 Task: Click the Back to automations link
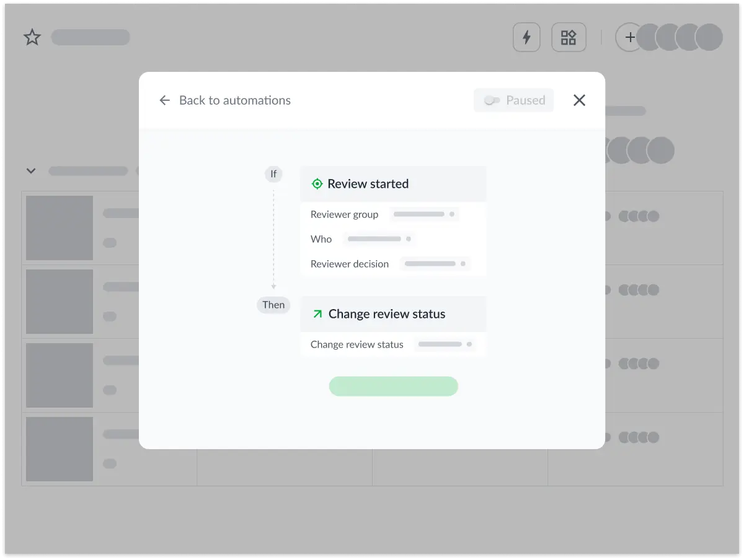[235, 100]
